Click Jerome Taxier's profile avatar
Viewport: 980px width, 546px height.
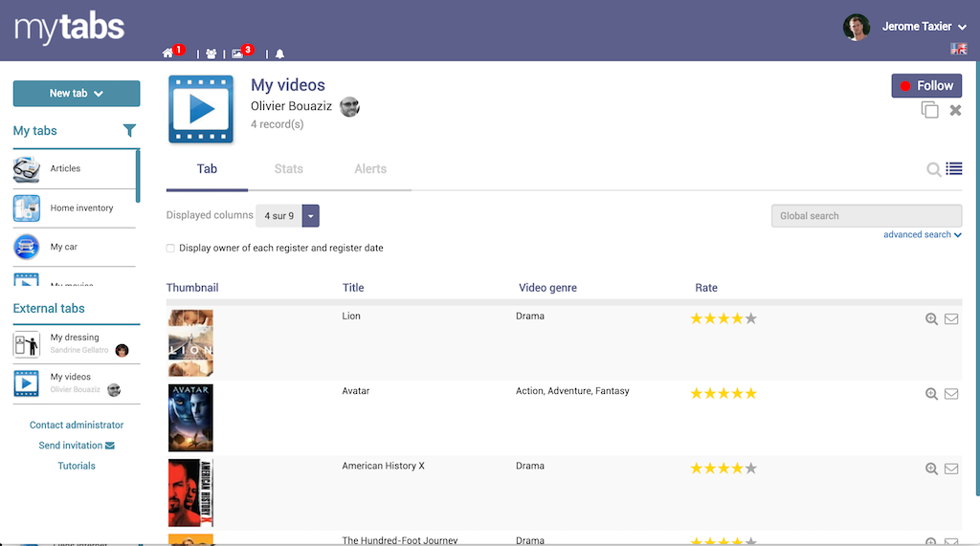(x=857, y=27)
